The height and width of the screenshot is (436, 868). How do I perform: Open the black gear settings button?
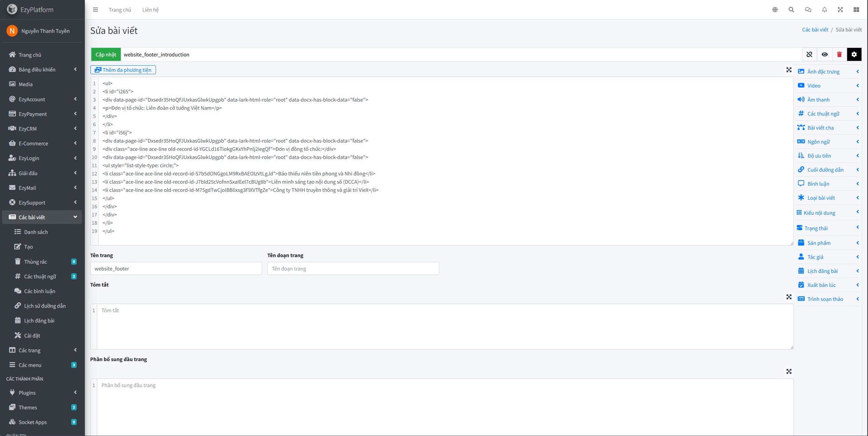coord(854,54)
